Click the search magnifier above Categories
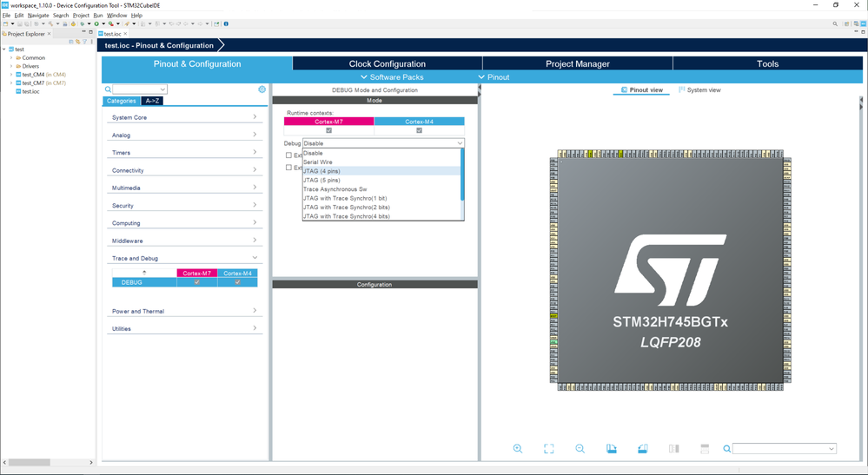The image size is (868, 475). tap(108, 89)
